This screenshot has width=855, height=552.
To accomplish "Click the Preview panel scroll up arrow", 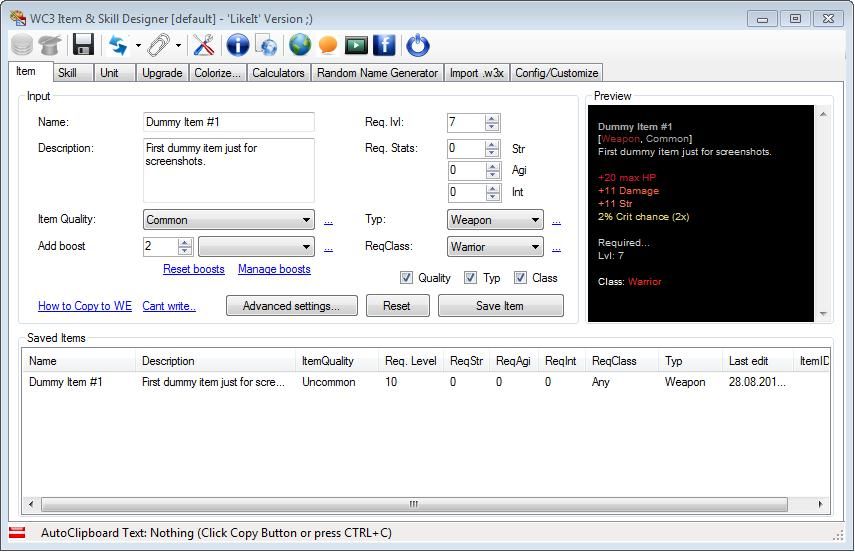I will tap(823, 114).
